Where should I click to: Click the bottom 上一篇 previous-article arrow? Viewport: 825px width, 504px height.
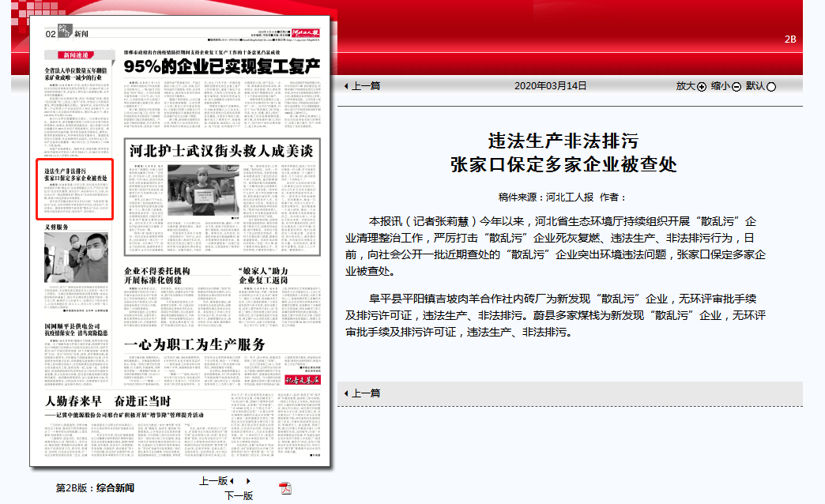pos(346,393)
